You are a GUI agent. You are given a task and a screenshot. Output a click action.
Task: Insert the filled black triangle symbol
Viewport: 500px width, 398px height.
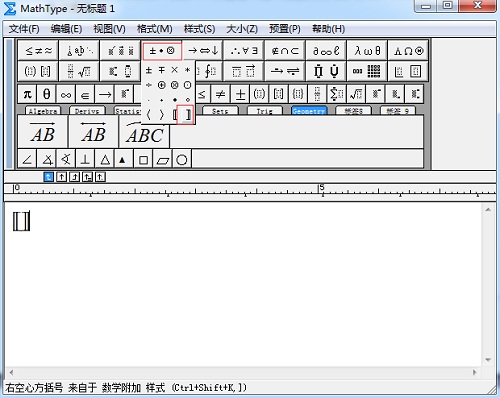tap(124, 160)
